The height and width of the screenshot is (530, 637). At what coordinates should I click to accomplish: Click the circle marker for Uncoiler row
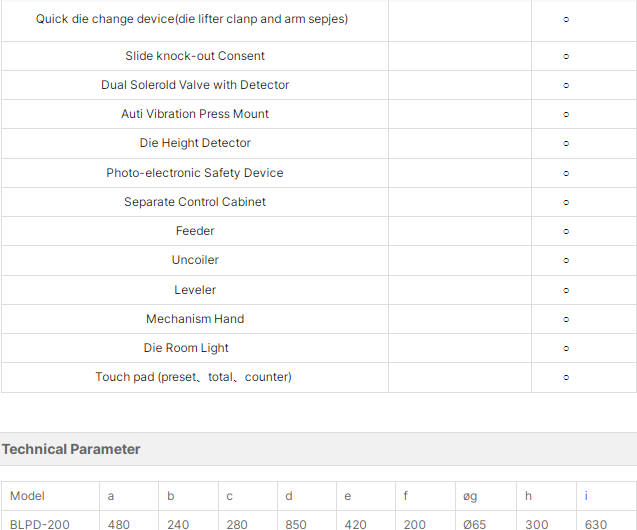click(x=566, y=260)
